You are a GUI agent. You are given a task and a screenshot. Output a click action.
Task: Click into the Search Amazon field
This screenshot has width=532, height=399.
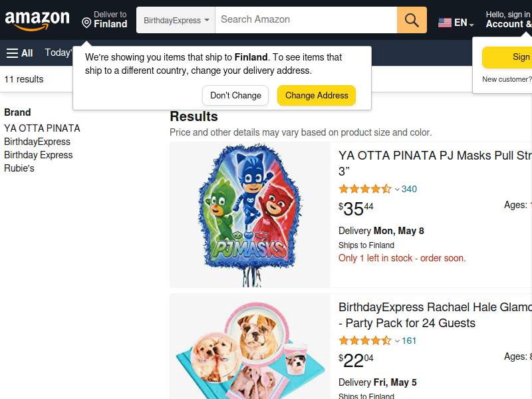tap(306, 20)
